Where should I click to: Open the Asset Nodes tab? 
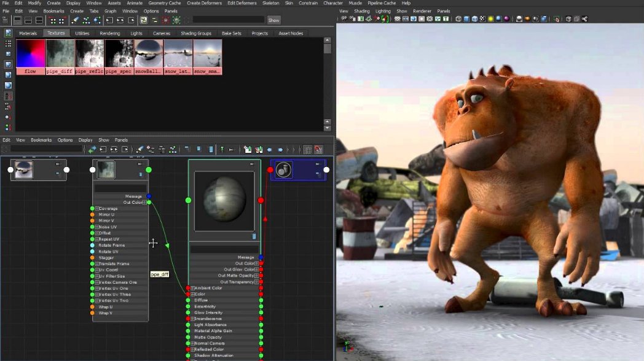tap(291, 33)
